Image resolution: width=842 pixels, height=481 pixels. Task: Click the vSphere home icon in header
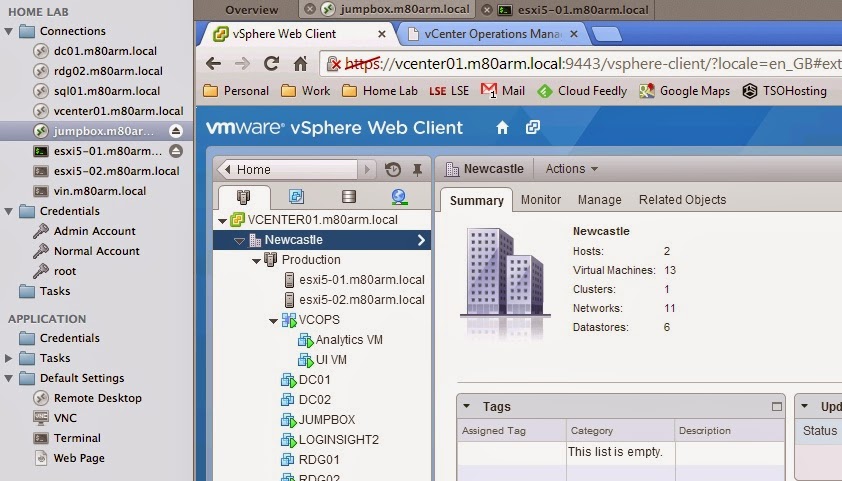pyautogui.click(x=502, y=127)
